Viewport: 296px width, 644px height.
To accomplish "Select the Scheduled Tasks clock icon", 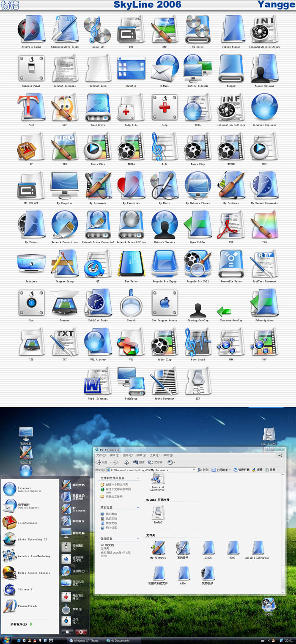I will click(98, 303).
